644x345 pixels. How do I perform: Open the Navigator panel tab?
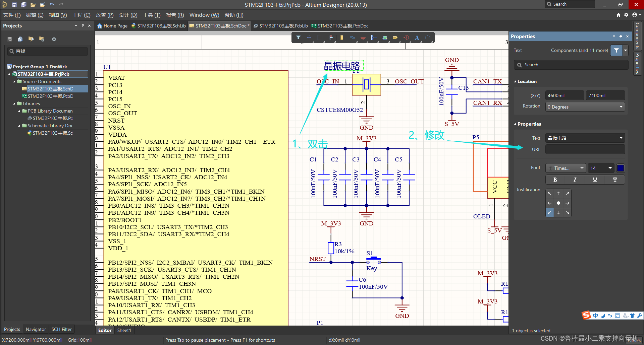pyautogui.click(x=36, y=329)
